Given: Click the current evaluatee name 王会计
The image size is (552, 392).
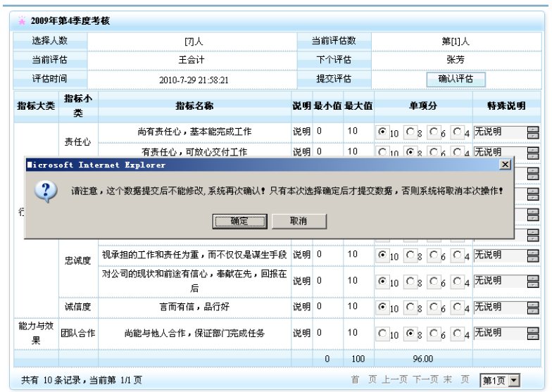Looking at the screenshot, I should (x=192, y=61).
